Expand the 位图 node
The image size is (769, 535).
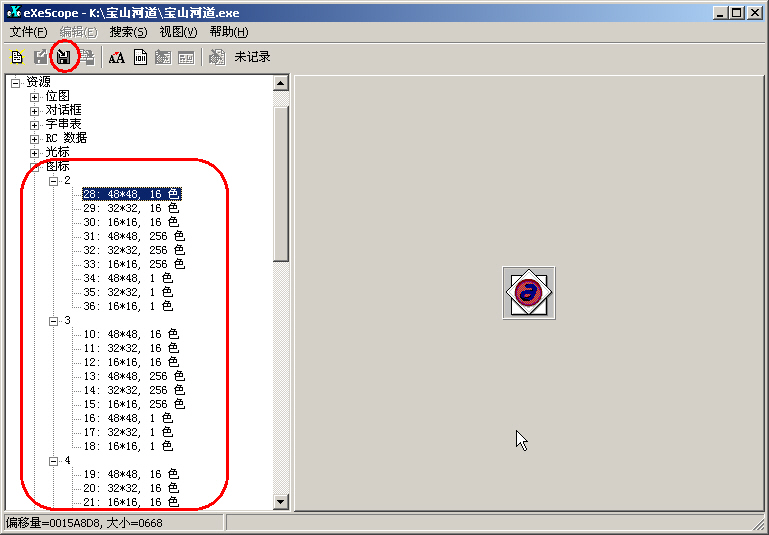click(x=34, y=97)
